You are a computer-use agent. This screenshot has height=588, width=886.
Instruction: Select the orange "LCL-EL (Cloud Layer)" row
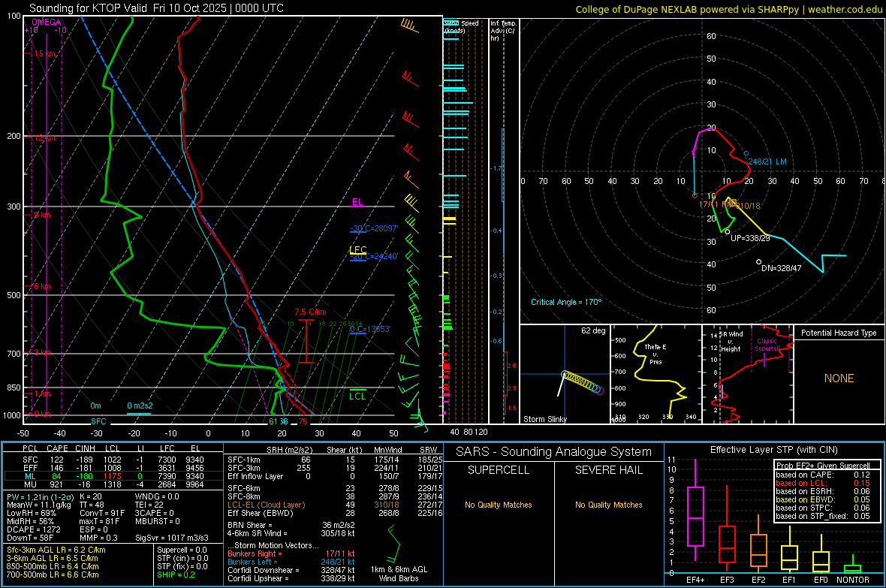[x=335, y=505]
